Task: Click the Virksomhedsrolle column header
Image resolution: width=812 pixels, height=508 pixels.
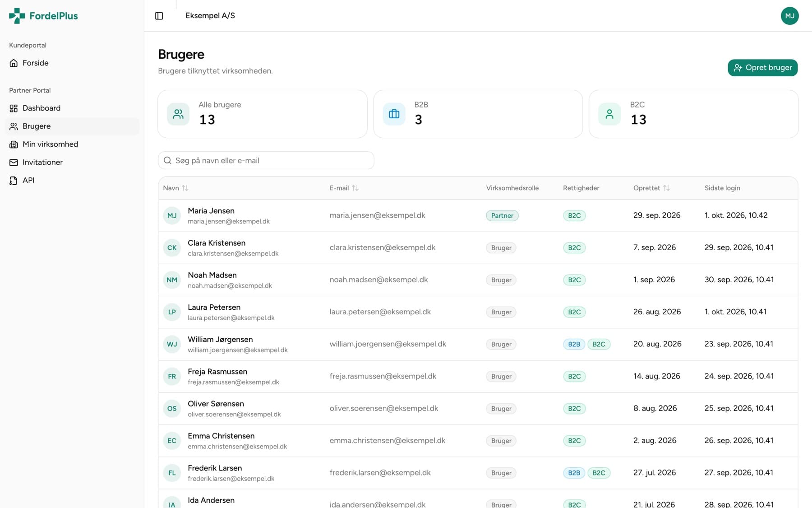Action: click(512, 188)
